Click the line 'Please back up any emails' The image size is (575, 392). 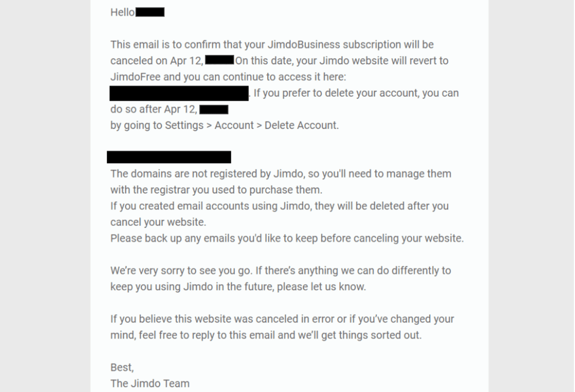click(x=287, y=238)
